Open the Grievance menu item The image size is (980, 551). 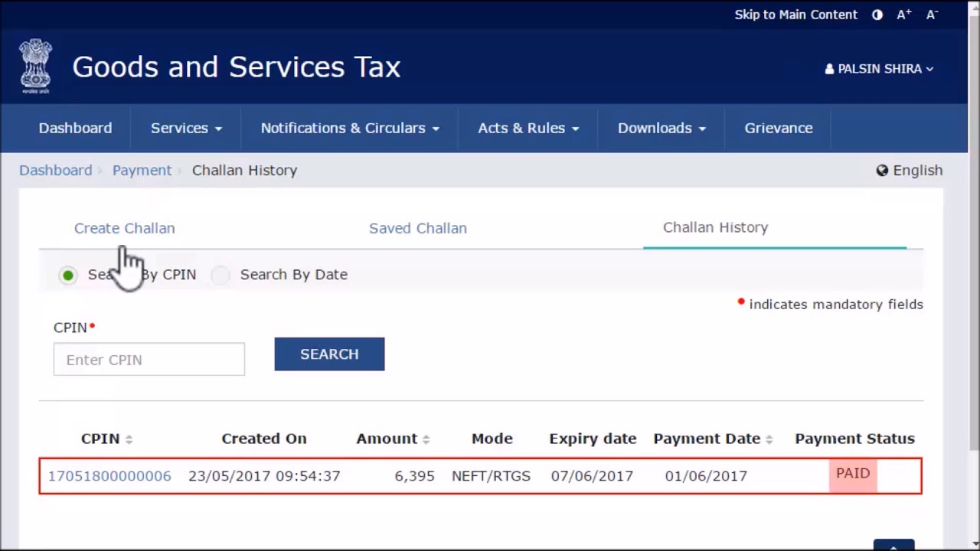pos(779,128)
